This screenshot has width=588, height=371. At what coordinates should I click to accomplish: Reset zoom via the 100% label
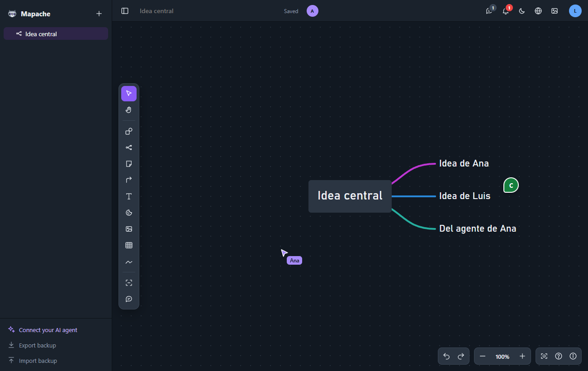pos(503,357)
